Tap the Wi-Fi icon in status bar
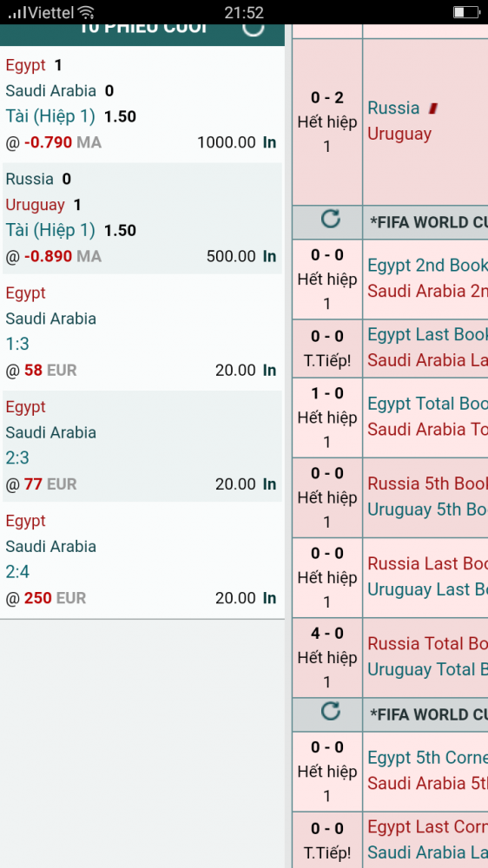This screenshot has height=868, width=488. [x=86, y=12]
